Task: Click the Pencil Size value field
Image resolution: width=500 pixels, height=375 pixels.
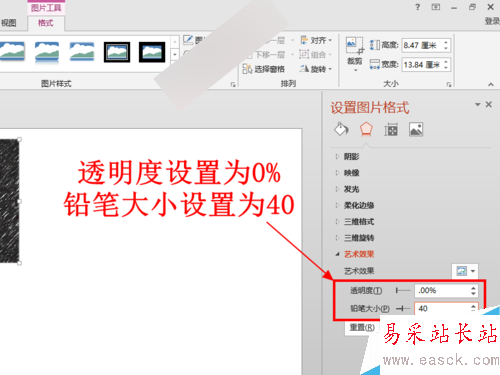Action: [x=442, y=308]
